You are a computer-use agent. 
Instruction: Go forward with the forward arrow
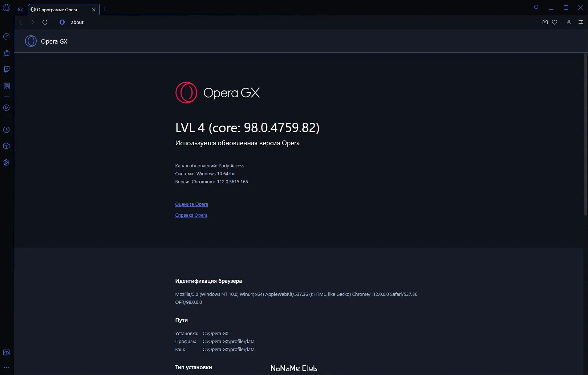pyautogui.click(x=33, y=22)
